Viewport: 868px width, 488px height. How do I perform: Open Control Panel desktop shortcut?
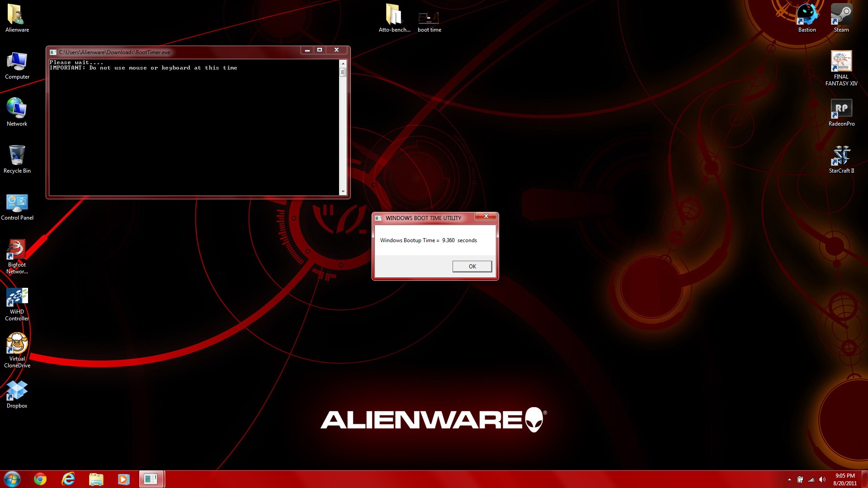(17, 206)
